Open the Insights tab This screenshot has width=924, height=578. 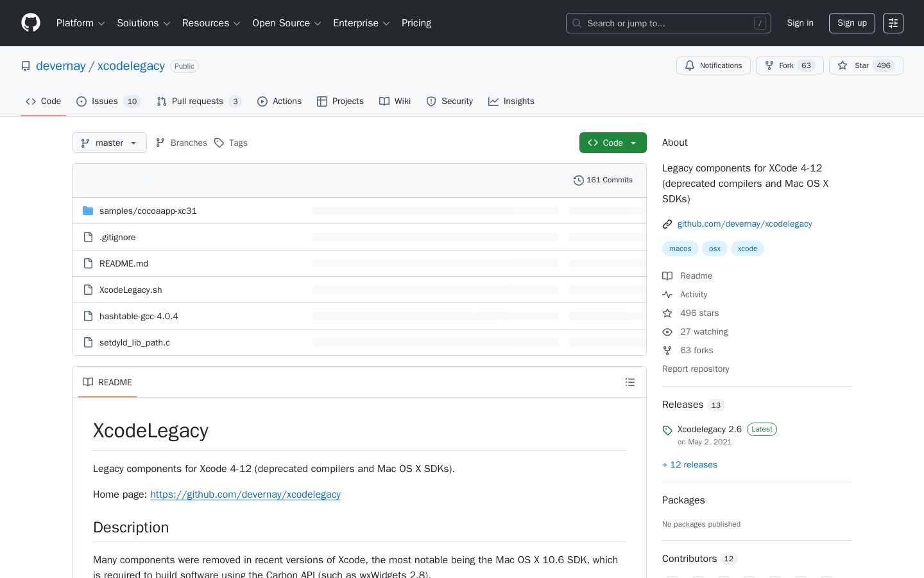point(511,101)
